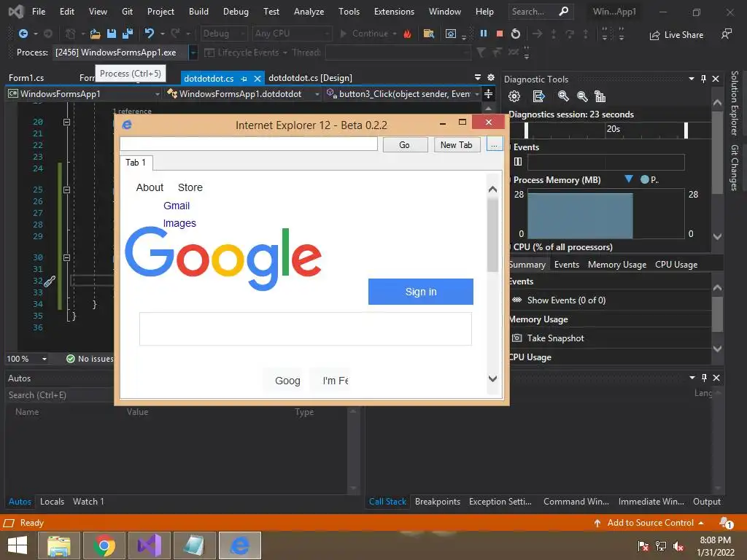Screen dimensions: 747x560
Task: Click the right diagnostics timeline selection handle
Action: click(686, 130)
